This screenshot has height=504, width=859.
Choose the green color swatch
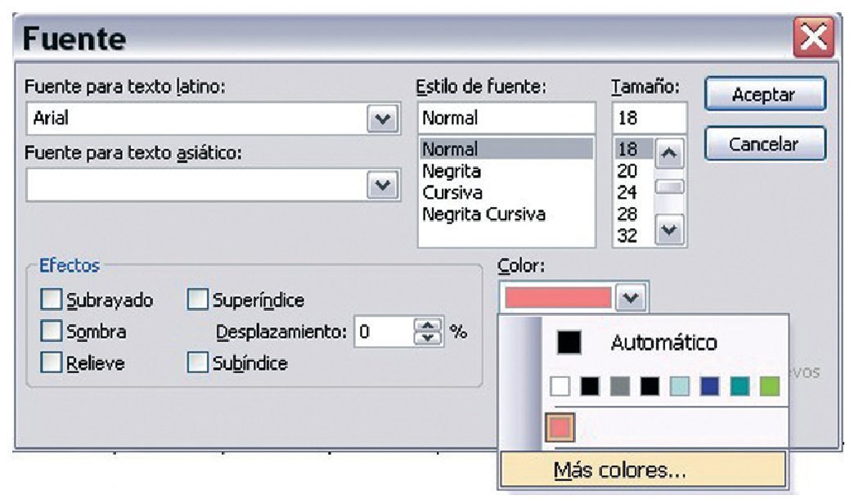point(769,386)
